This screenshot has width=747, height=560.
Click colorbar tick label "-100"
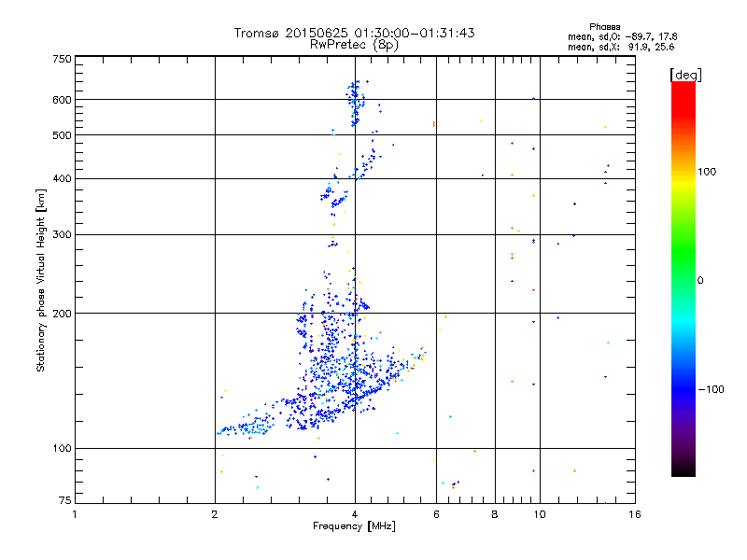click(711, 389)
